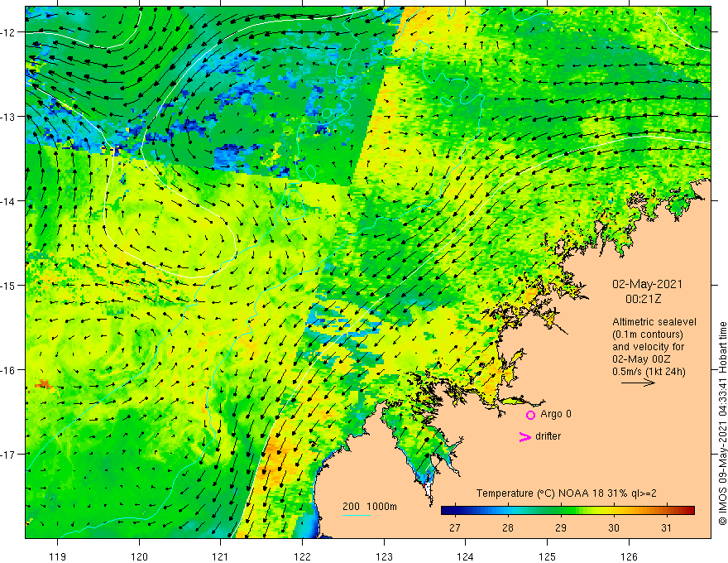This screenshot has width=728, height=563.
Task: Click the '200 1000m' depth label
Action: (370, 507)
